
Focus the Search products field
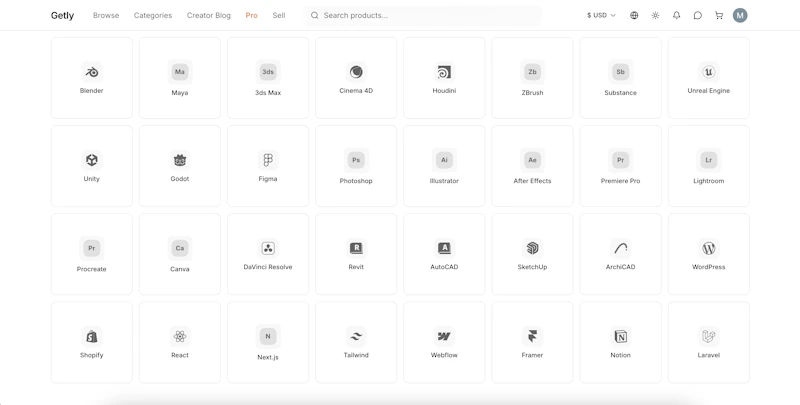click(x=423, y=15)
